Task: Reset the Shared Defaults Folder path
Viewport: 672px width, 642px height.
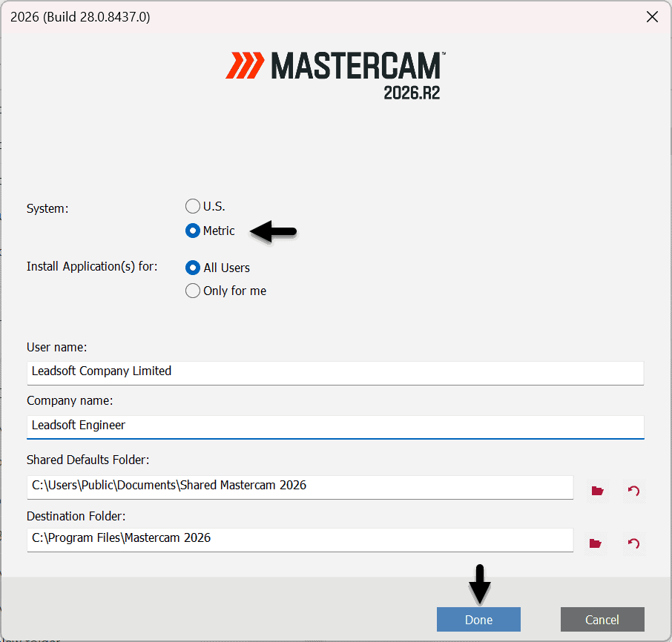Action: 633,490
